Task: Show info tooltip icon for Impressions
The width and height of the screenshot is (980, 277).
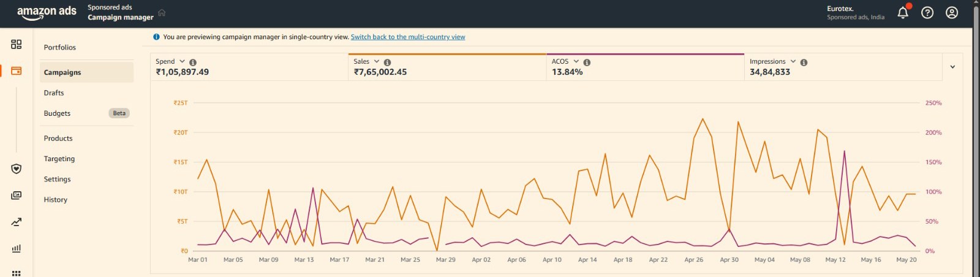Action: pos(804,63)
